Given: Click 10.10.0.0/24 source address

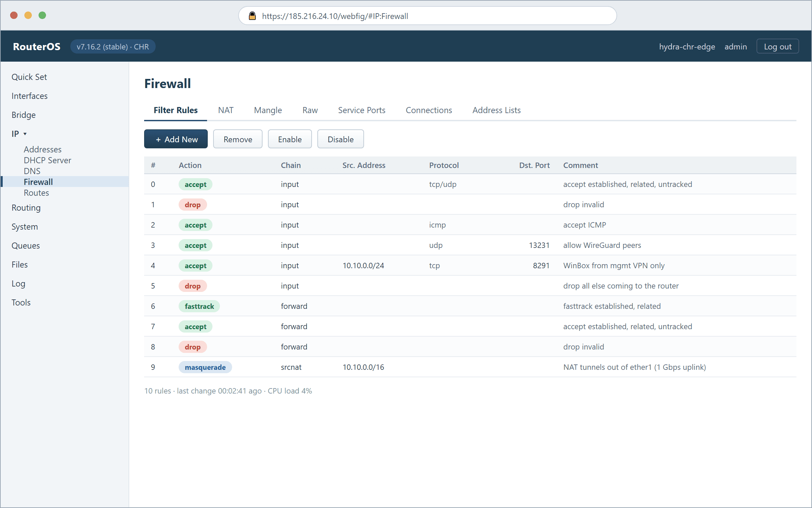Looking at the screenshot, I should [363, 266].
